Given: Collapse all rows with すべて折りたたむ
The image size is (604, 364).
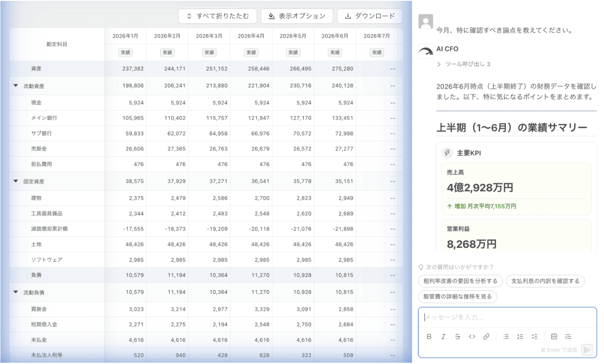Looking at the screenshot, I should [218, 16].
